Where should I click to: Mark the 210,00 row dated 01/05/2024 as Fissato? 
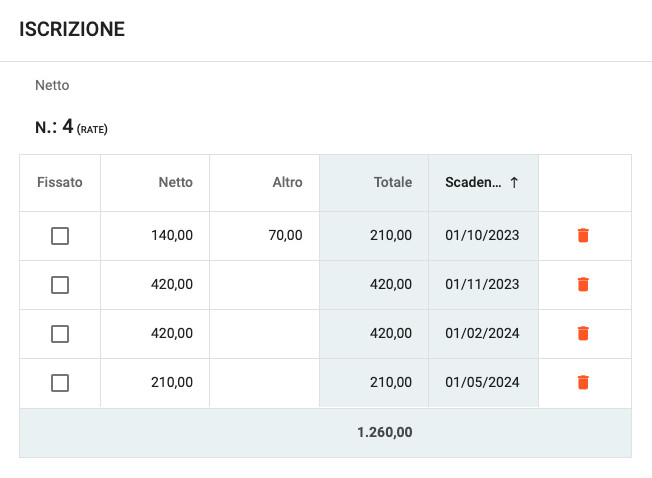[60, 383]
